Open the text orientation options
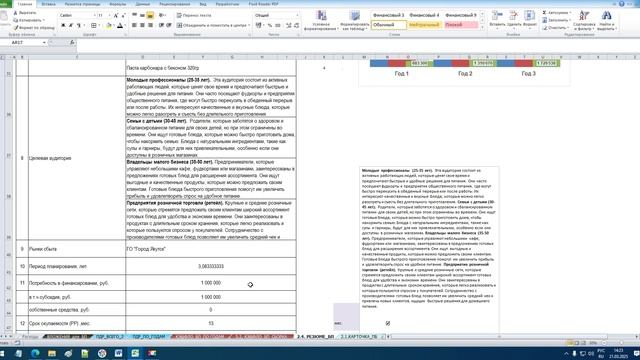640x360 pixels. [x=162, y=16]
